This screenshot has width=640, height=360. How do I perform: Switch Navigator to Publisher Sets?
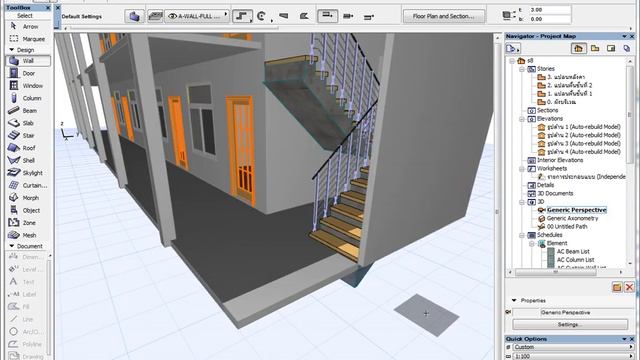tap(627, 49)
